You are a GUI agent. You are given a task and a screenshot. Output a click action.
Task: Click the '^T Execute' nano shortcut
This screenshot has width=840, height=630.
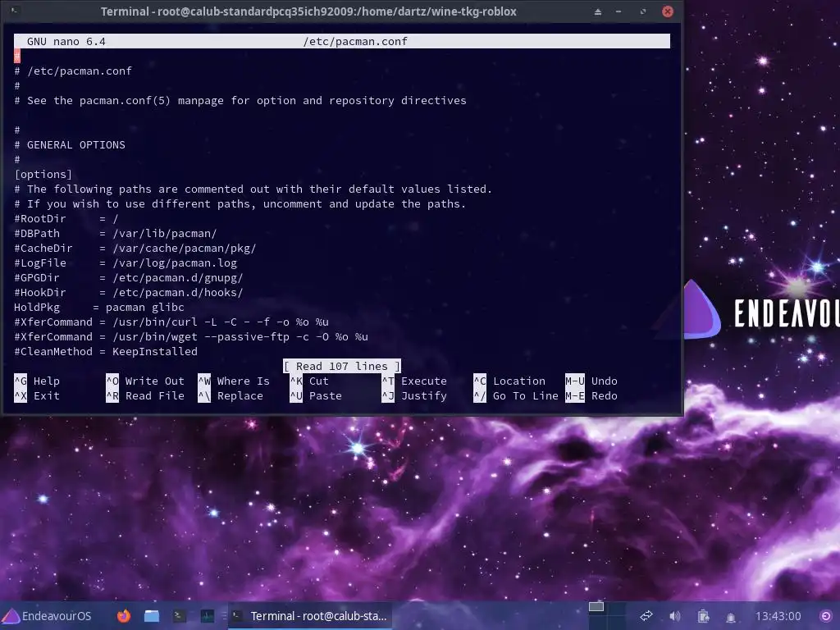pyautogui.click(x=414, y=381)
